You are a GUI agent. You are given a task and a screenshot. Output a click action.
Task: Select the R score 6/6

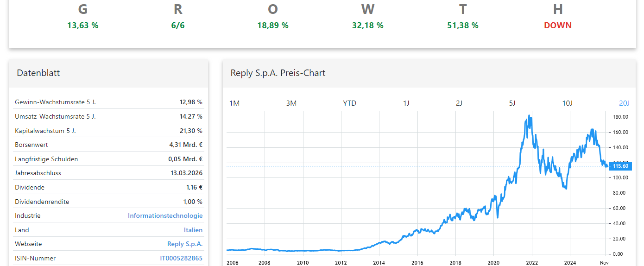178,25
